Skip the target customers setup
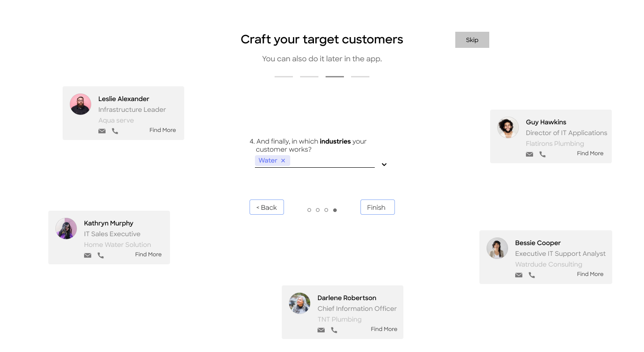Image resolution: width=644 pixels, height=352 pixels. [x=472, y=40]
